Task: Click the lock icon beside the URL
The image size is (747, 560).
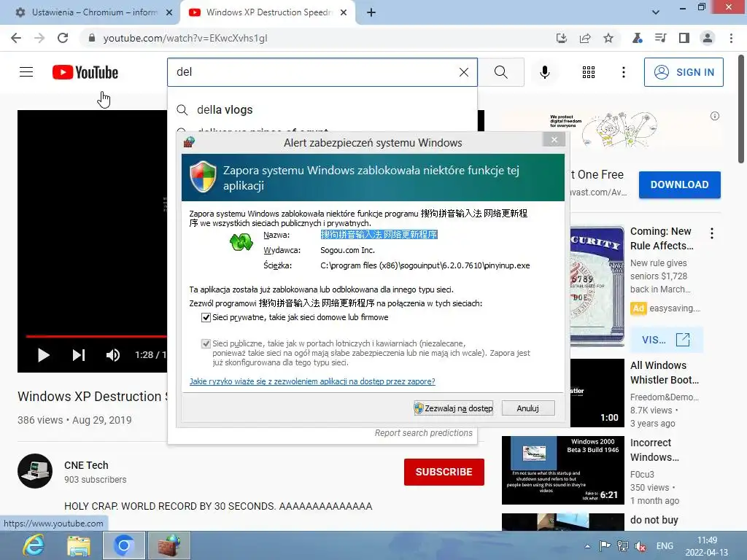Action: click(x=92, y=38)
